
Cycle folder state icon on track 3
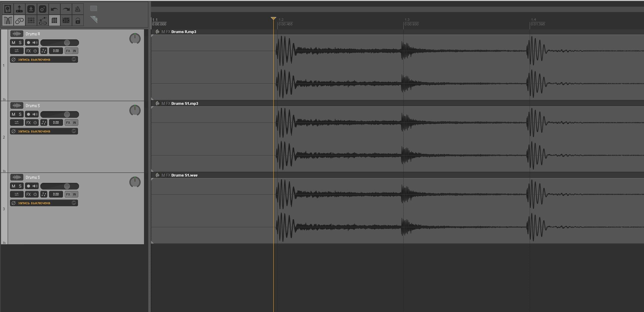point(4,243)
